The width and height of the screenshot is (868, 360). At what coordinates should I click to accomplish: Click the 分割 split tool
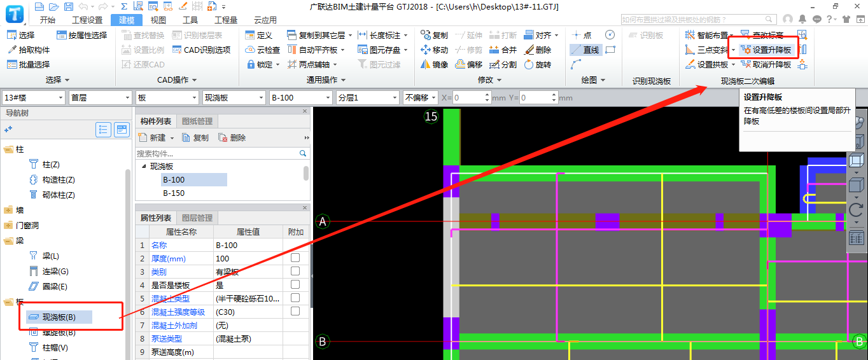[x=503, y=64]
